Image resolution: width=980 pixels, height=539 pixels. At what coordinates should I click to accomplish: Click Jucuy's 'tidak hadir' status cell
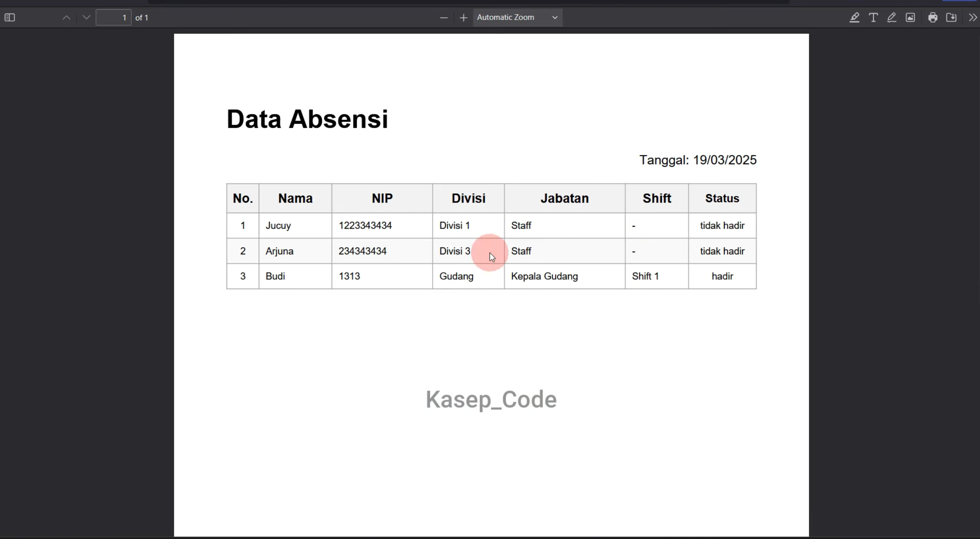point(723,226)
